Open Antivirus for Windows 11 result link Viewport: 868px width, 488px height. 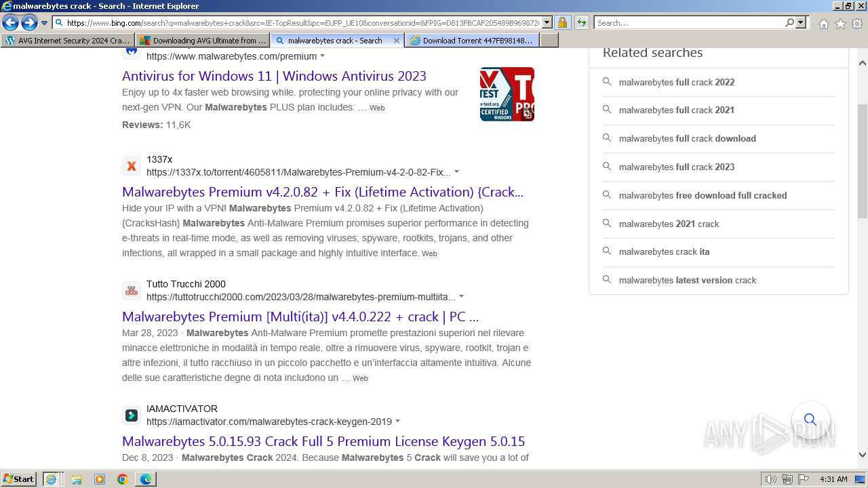point(274,76)
